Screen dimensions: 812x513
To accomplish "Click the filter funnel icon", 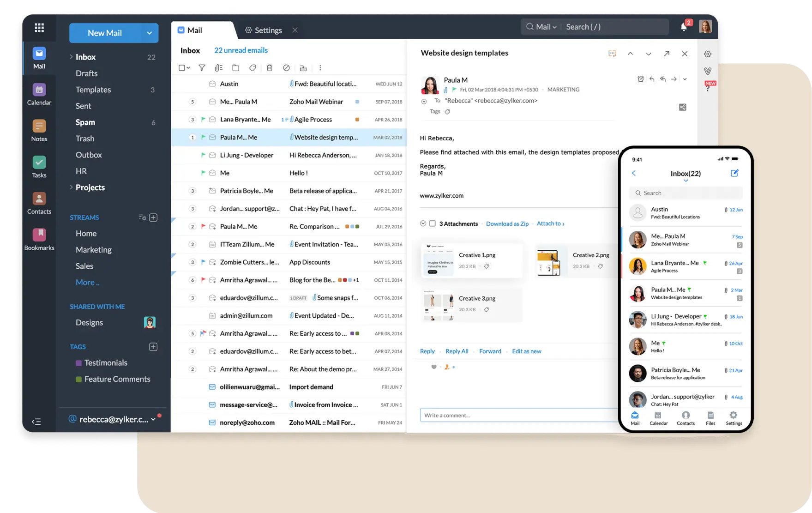I will (202, 68).
